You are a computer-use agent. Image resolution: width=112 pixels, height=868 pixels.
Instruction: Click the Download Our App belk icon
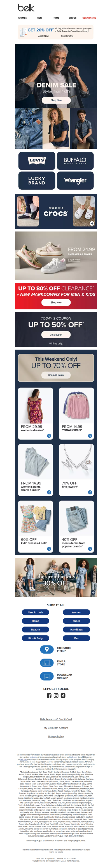pos(47,676)
